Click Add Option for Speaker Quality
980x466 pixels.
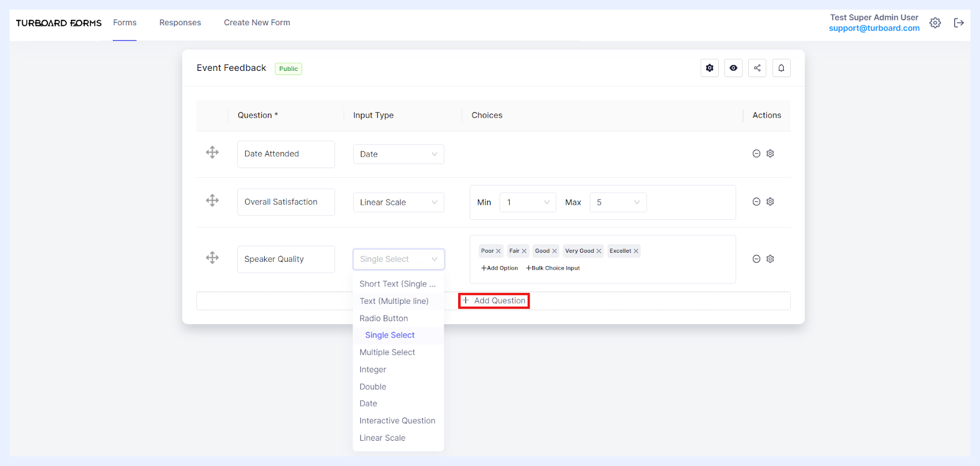500,268
